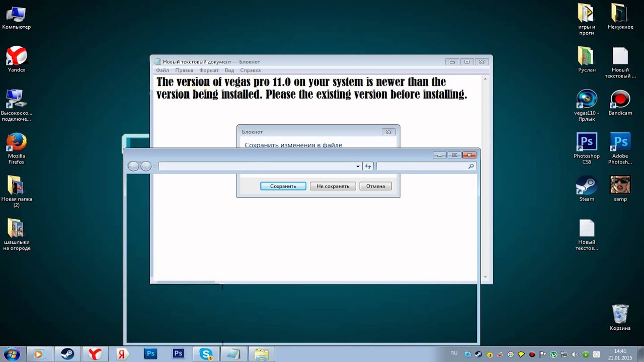
Task: Select the Руслан folder icon
Action: click(587, 59)
